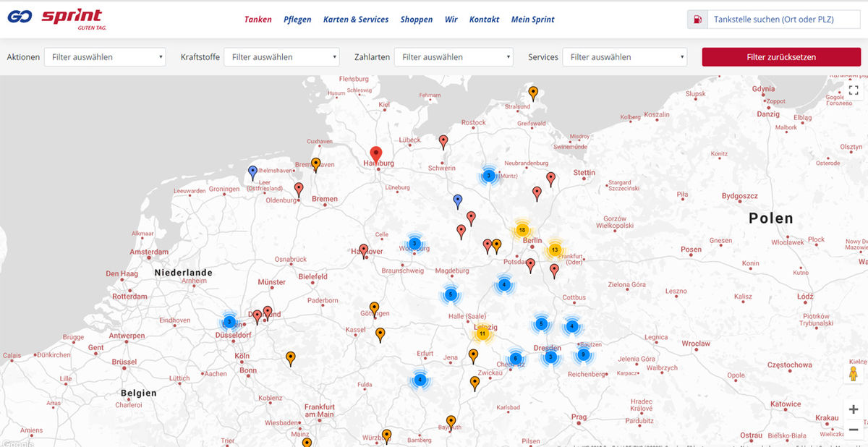Click the Filter zurücksetzen button

coord(780,56)
